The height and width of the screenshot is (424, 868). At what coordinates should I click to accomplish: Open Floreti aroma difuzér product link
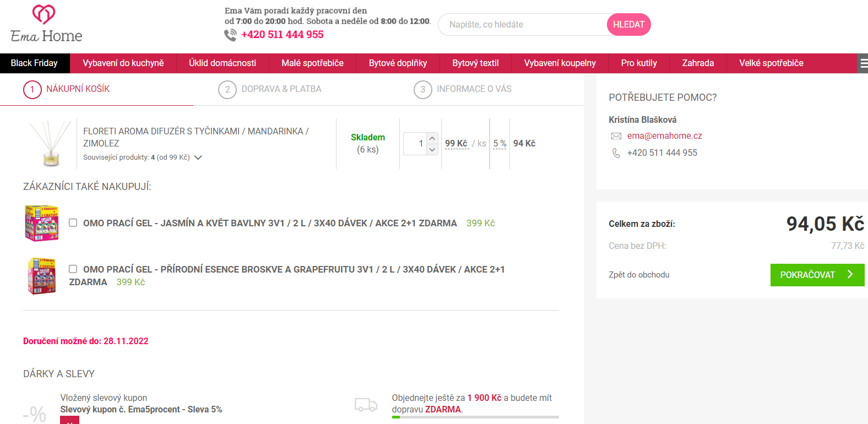click(196, 137)
